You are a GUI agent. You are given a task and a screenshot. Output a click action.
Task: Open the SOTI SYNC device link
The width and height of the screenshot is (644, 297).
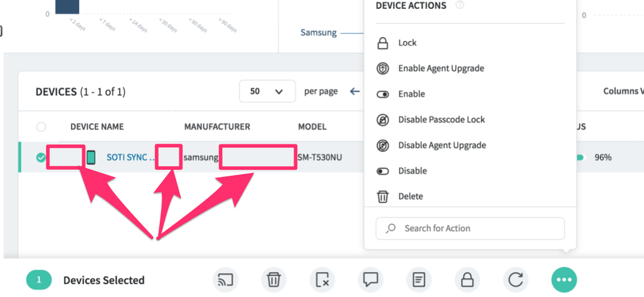click(x=130, y=157)
